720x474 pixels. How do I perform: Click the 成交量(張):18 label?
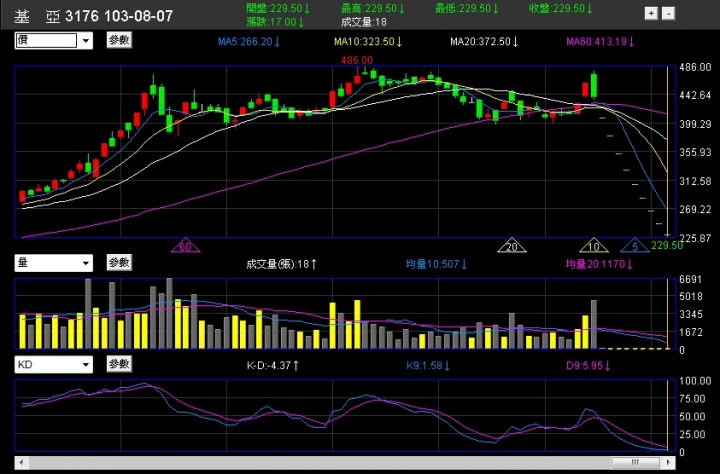[281, 264]
